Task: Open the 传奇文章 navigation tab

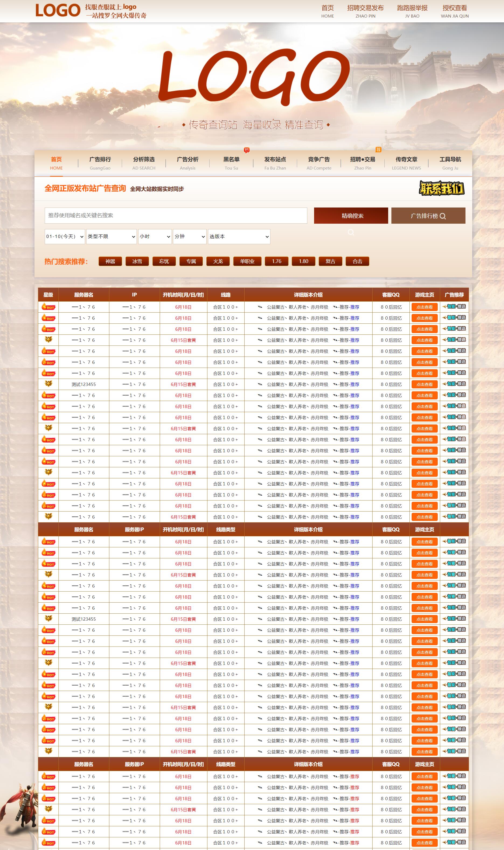Action: (406, 163)
